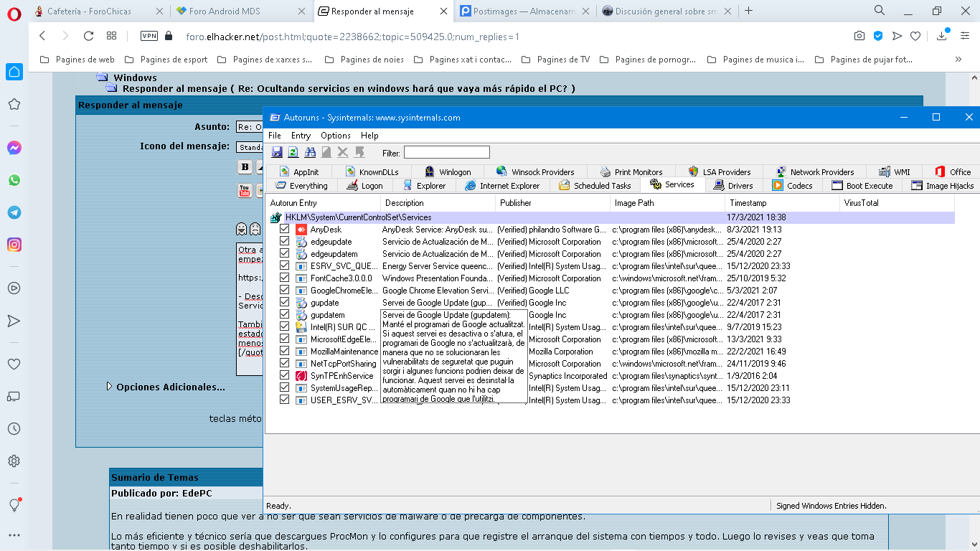Image resolution: width=980 pixels, height=551 pixels.
Task: Sort by the Publisher column header
Action: 553,203
